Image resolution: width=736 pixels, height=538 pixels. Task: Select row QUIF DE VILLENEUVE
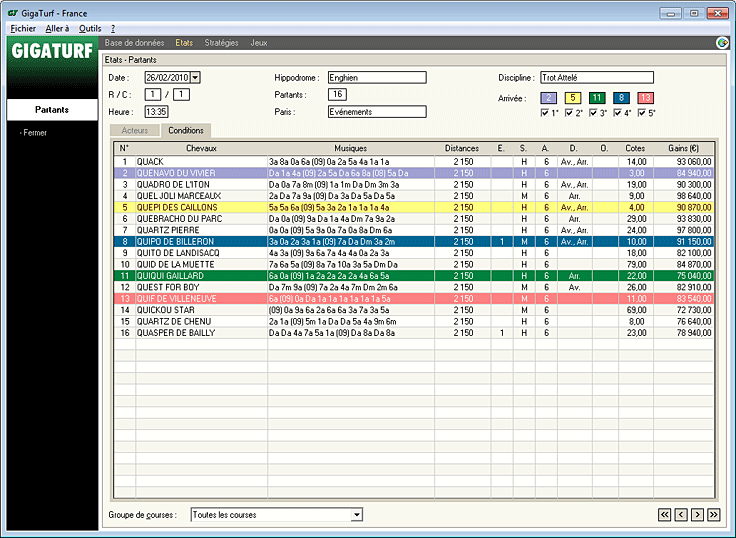(414, 299)
